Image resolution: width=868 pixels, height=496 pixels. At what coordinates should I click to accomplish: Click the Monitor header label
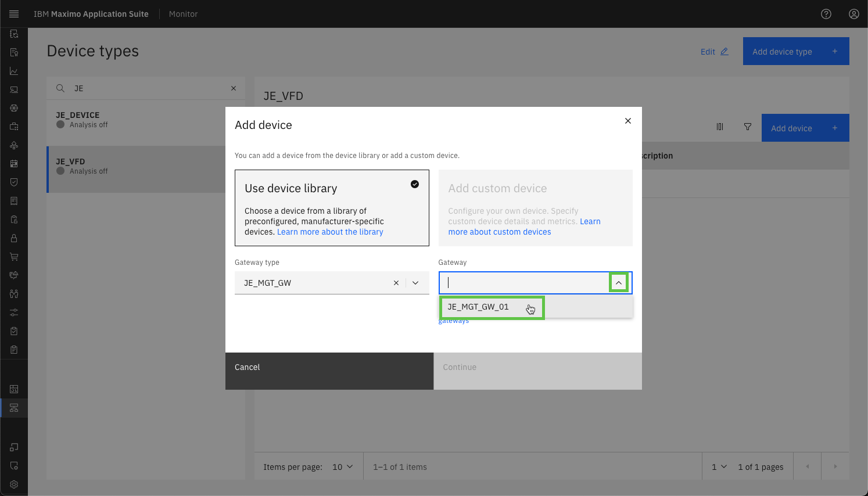pos(183,14)
